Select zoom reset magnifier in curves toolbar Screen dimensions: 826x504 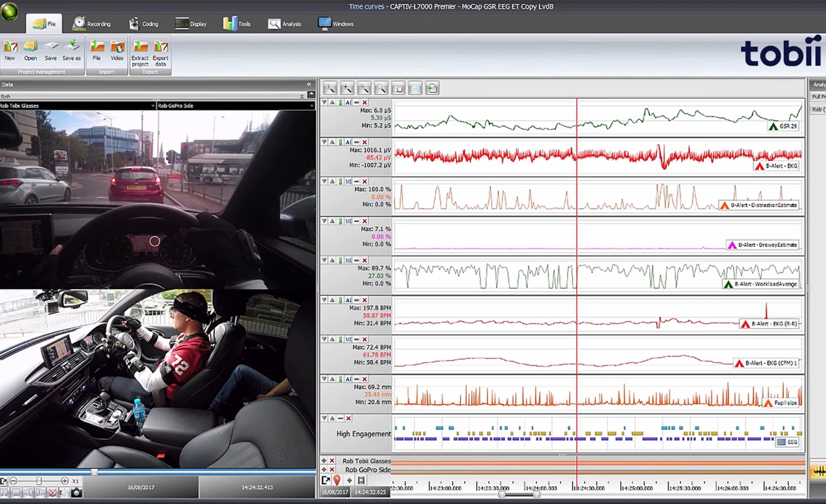329,88
